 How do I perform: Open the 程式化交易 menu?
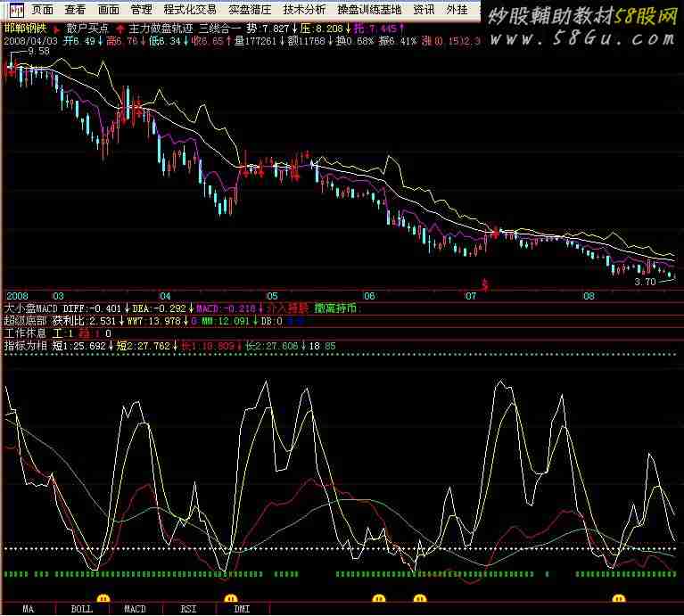click(189, 10)
